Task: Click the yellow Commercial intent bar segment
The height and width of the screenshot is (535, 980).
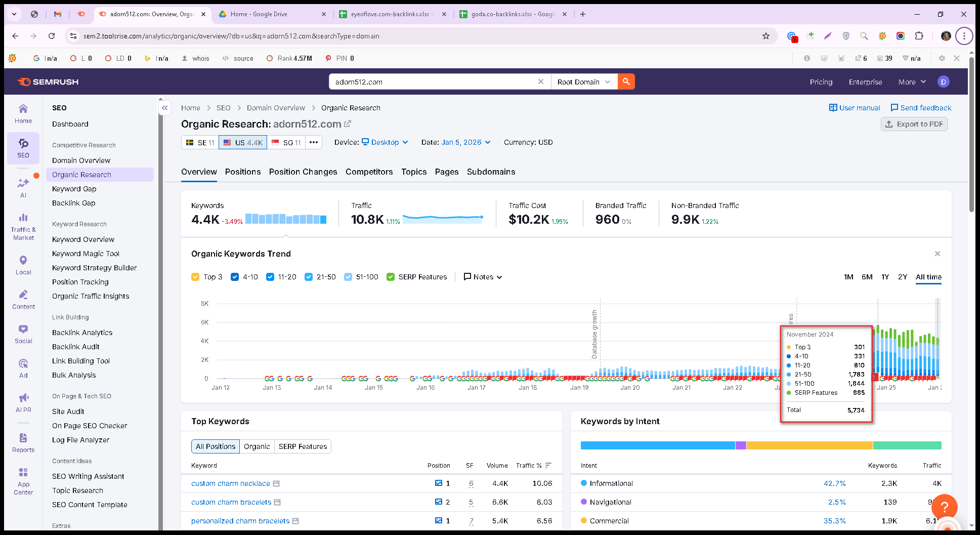Action: click(x=809, y=445)
